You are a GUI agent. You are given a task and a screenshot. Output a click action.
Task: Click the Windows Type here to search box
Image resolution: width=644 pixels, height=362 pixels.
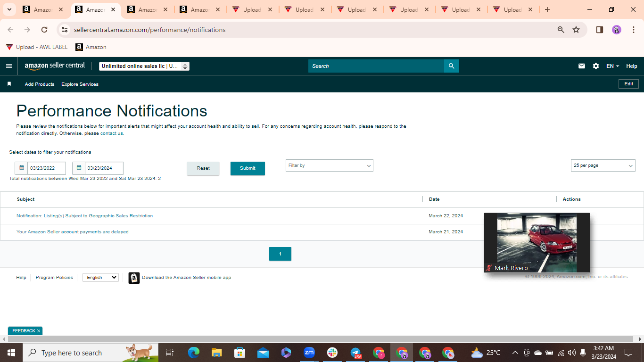(91, 353)
